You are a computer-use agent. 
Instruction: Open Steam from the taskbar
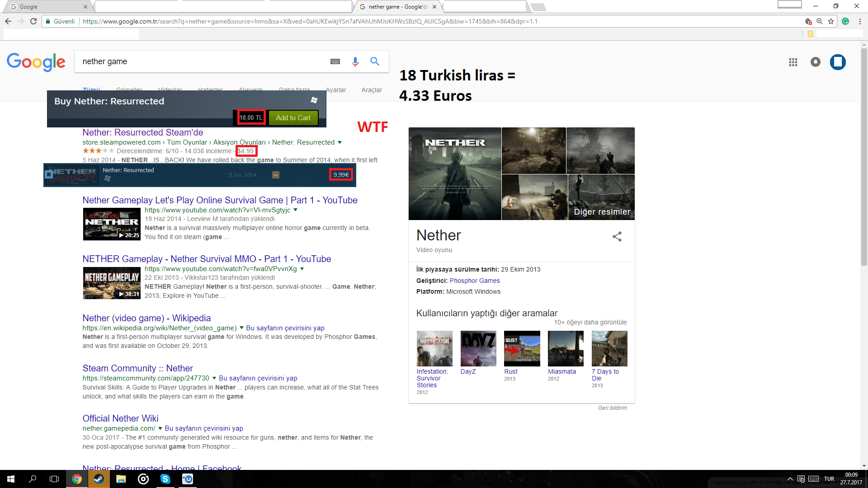coord(99,479)
